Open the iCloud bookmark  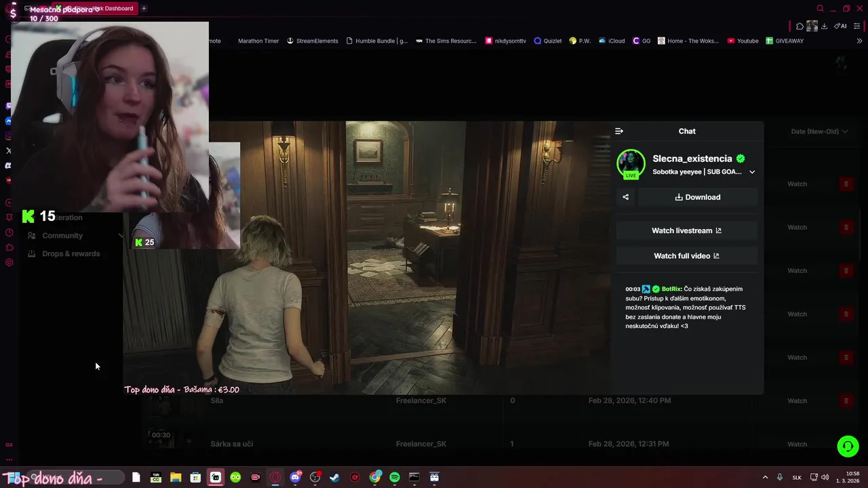(612, 41)
